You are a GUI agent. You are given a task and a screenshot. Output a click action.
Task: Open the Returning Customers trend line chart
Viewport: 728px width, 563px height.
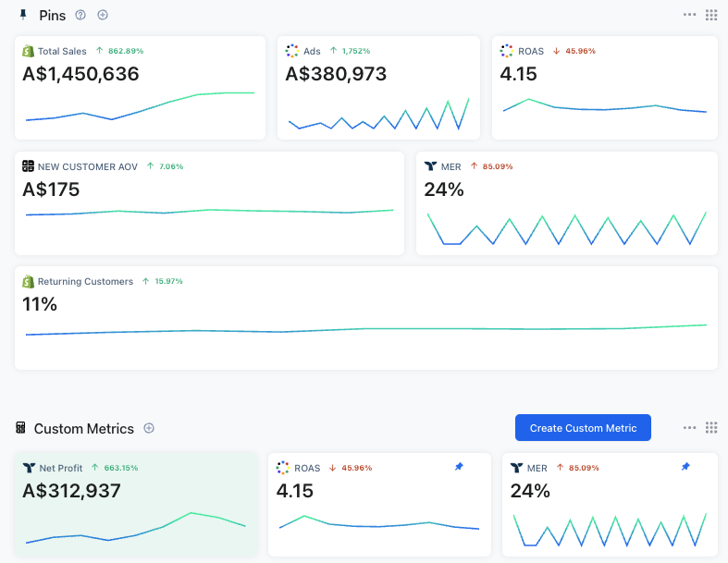tap(366, 329)
